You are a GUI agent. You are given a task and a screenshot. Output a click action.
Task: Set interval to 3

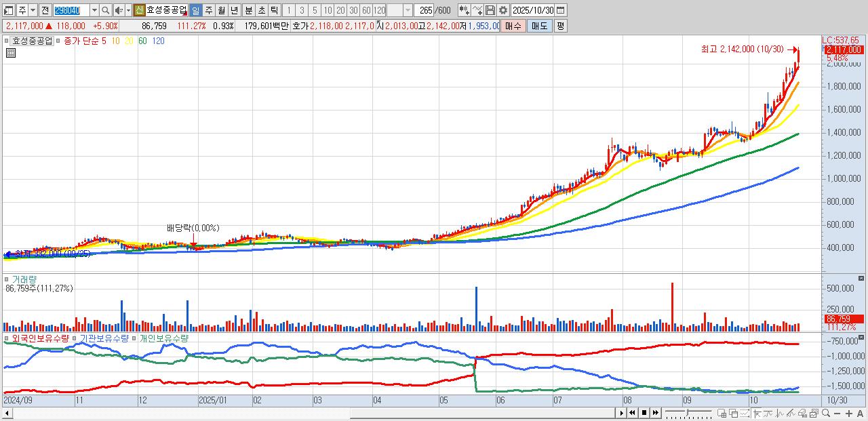[x=302, y=10]
